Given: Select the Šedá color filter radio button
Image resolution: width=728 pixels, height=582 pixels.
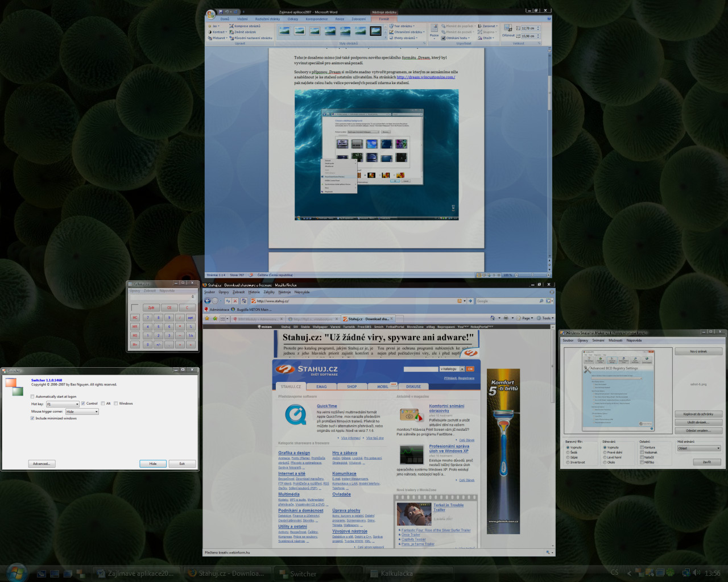Looking at the screenshot, I should (568, 452).
